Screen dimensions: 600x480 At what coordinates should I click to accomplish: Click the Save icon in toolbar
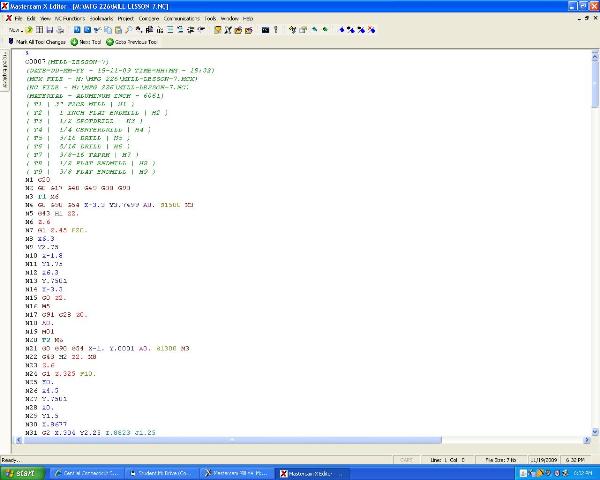pos(48,30)
